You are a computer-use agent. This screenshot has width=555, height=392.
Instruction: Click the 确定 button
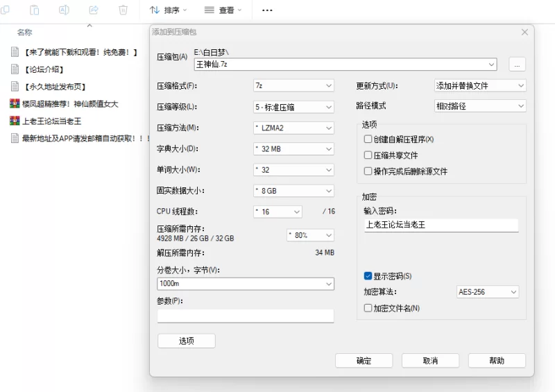364,361
